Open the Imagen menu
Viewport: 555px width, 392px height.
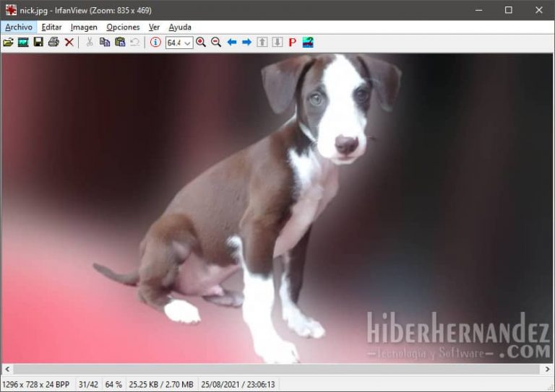tap(84, 27)
